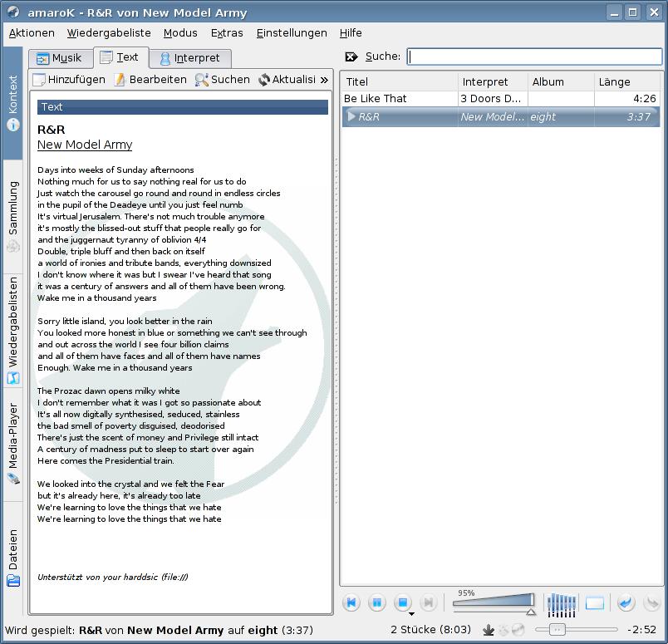Select the Text lyrics tab
This screenshot has height=644, width=668.
tap(121, 57)
